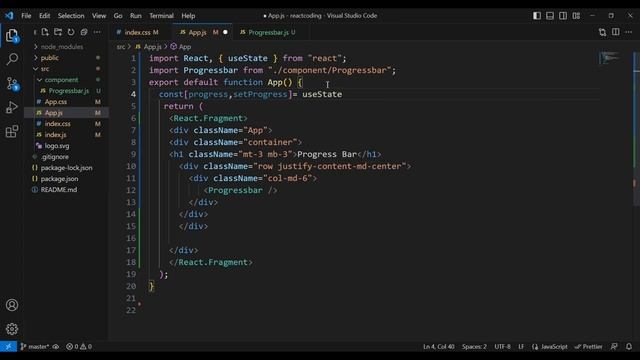Screen dimensions: 640x360
Task: Click UTF-8 encoding in status bar
Action: pyautogui.click(x=502, y=347)
